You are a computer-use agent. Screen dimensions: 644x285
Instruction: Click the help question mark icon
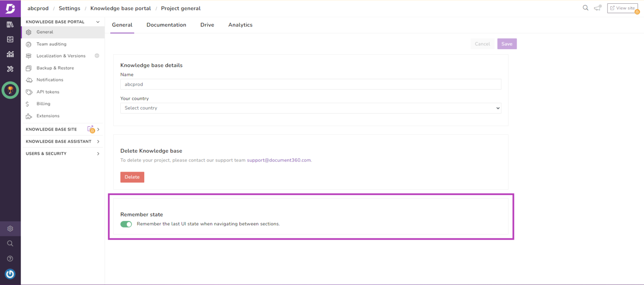click(10, 259)
